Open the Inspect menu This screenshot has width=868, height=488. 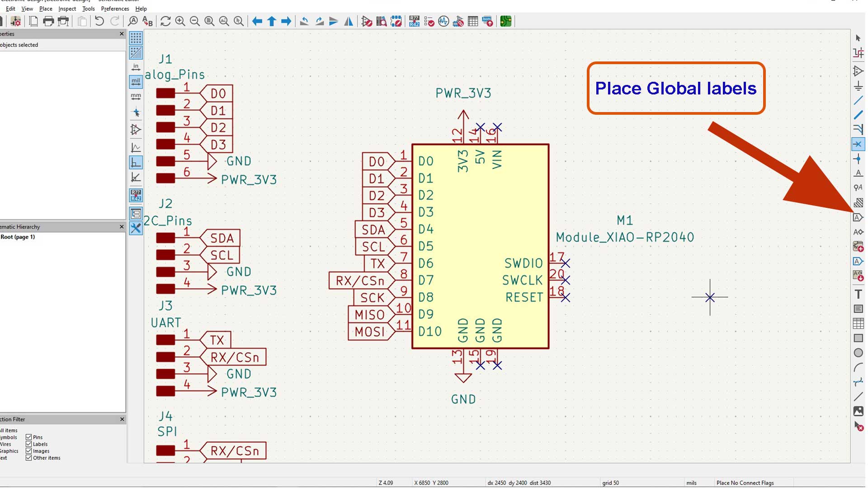click(67, 9)
